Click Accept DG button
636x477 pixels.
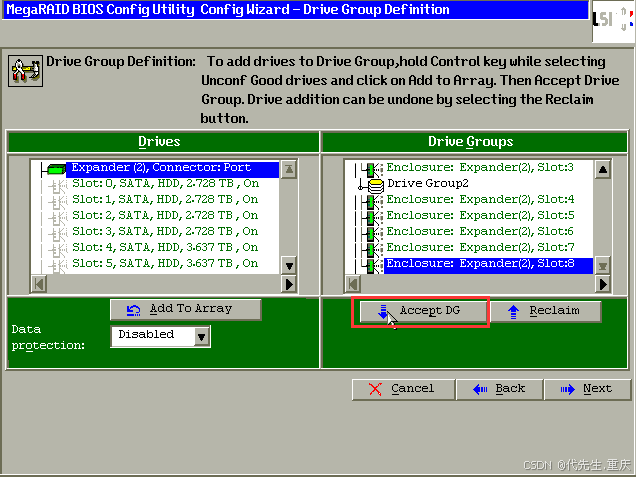423,312
